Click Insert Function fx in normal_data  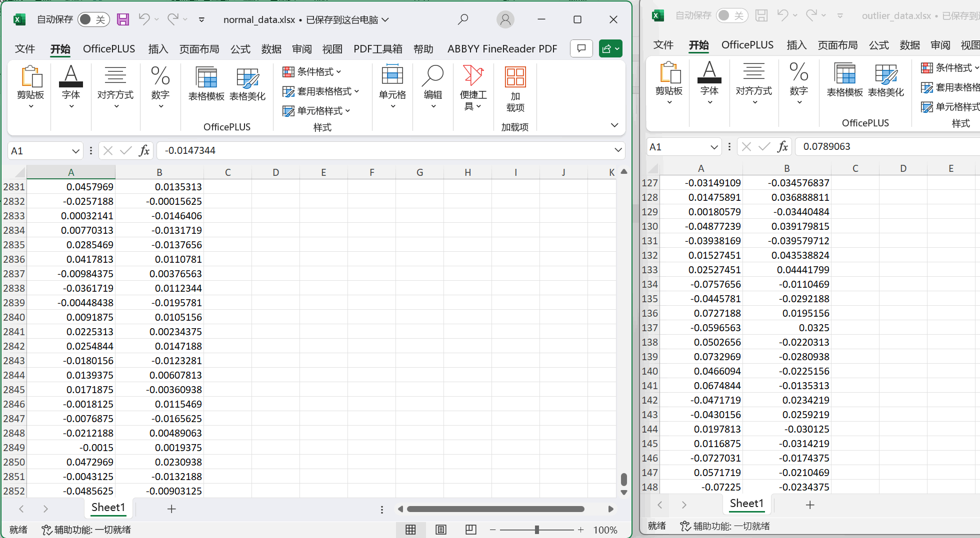pyautogui.click(x=144, y=150)
